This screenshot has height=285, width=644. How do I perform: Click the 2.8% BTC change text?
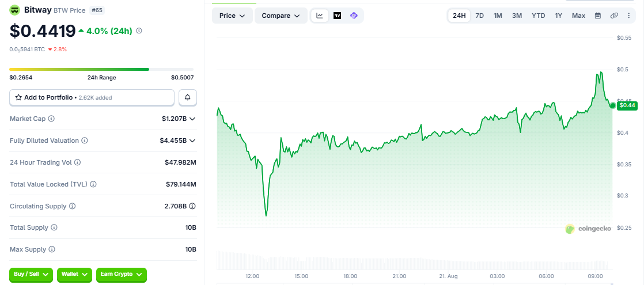click(x=58, y=50)
